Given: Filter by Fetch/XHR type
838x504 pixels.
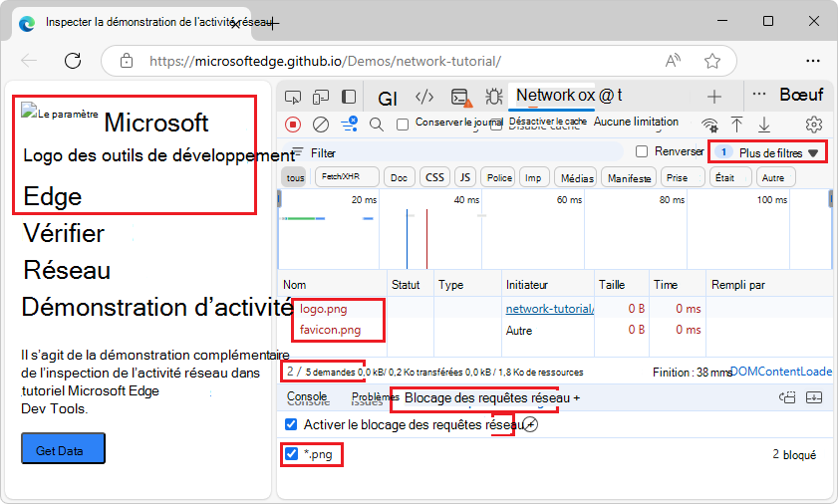Looking at the screenshot, I should click(347, 177).
